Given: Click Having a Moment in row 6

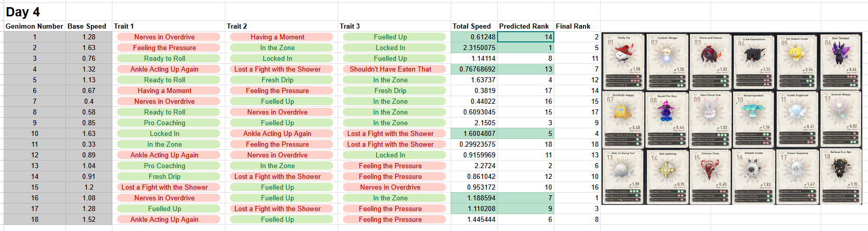Looking at the screenshot, I should pyautogui.click(x=169, y=90).
